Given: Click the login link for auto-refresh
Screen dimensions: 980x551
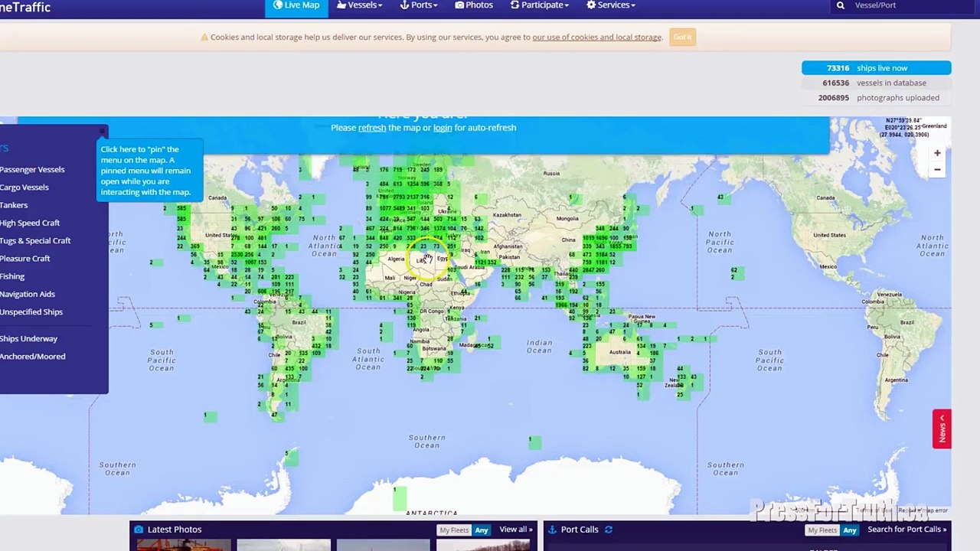Looking at the screenshot, I should click(x=443, y=128).
